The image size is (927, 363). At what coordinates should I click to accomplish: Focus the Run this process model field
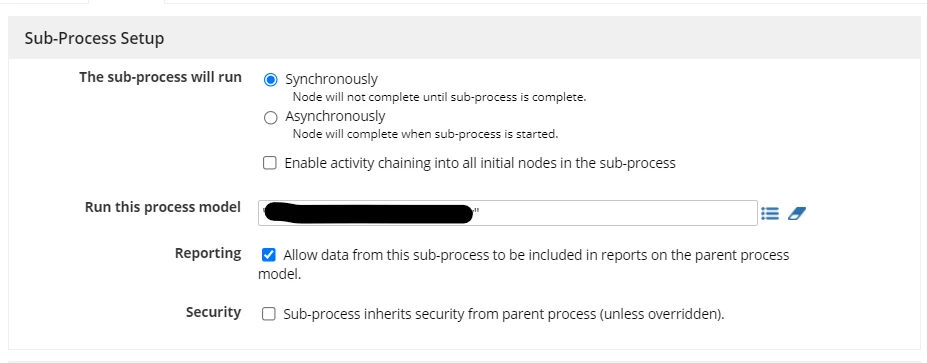(x=508, y=213)
